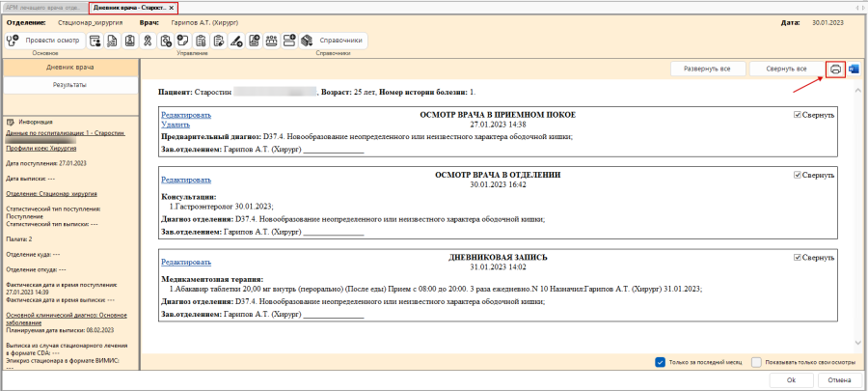Image resolution: width=868 pixels, height=391 pixels.
Task: Click the date value 30.01.2023 in the header
Action: [x=827, y=23]
